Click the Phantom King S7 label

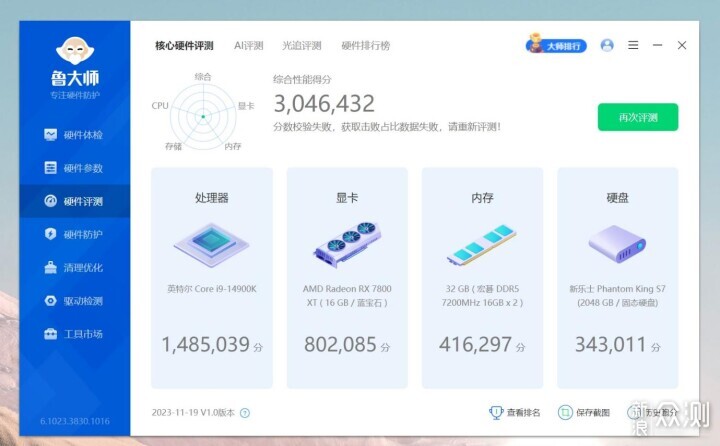point(617,296)
